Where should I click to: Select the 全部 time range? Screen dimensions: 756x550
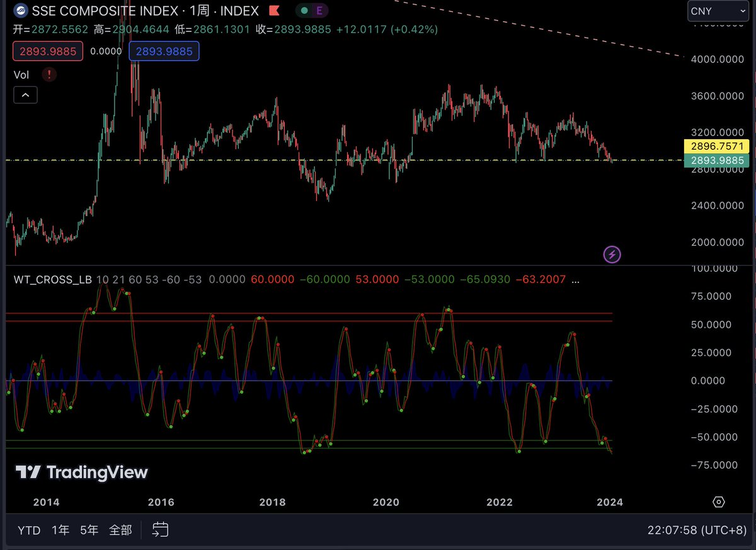[x=121, y=530]
